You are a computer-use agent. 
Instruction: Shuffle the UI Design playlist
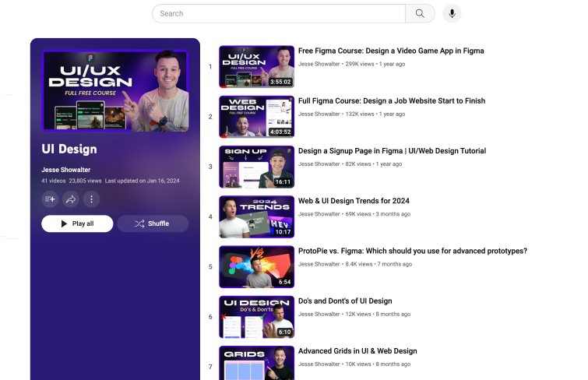pyautogui.click(x=153, y=223)
